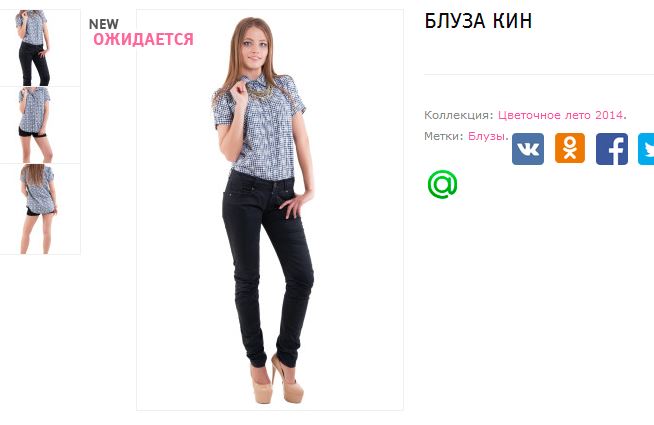Click the partially visible Twitter icon
Viewport: 654px width, 425px height.
[646, 149]
